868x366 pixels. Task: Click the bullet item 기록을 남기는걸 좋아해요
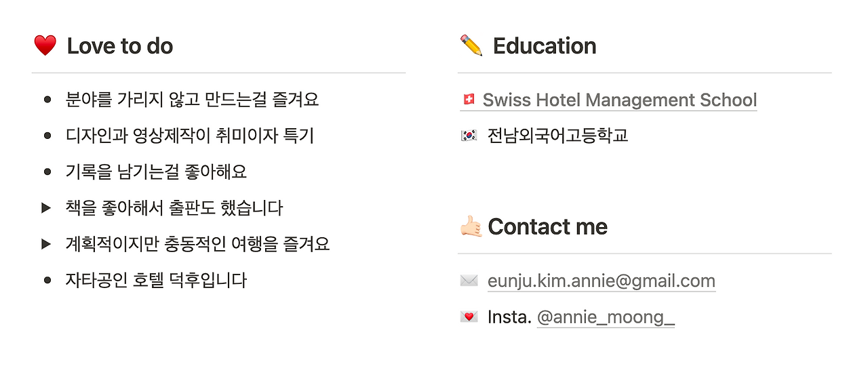tap(156, 171)
